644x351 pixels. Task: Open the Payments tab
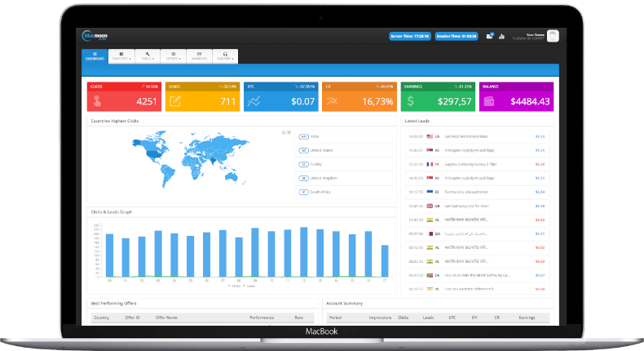200,56
